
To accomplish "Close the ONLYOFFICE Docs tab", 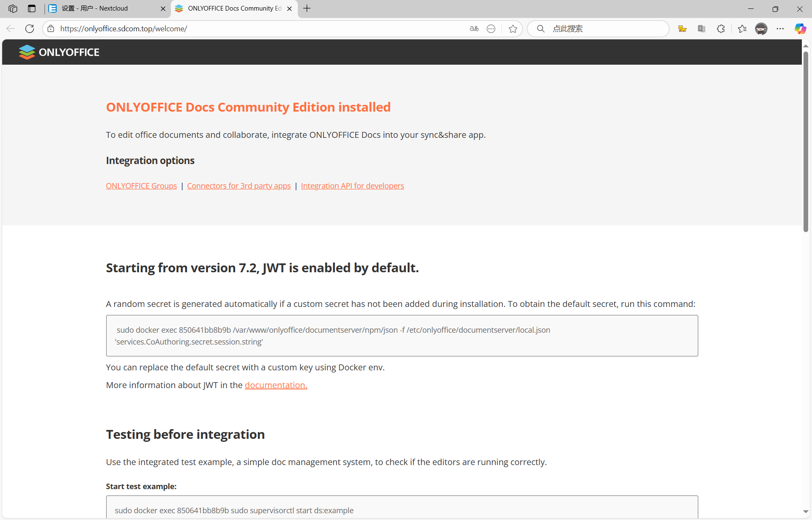I will (289, 8).
